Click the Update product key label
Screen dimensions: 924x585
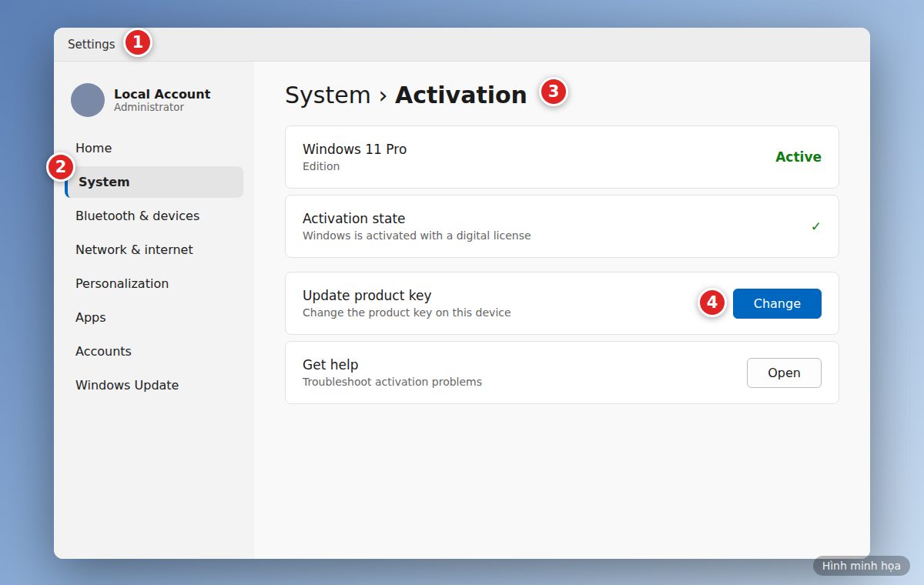point(367,296)
